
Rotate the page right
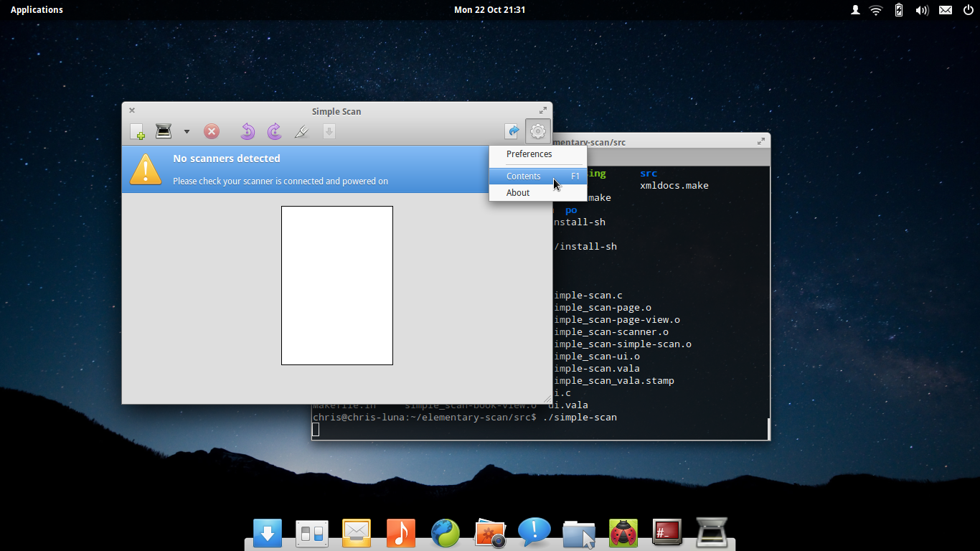point(274,131)
